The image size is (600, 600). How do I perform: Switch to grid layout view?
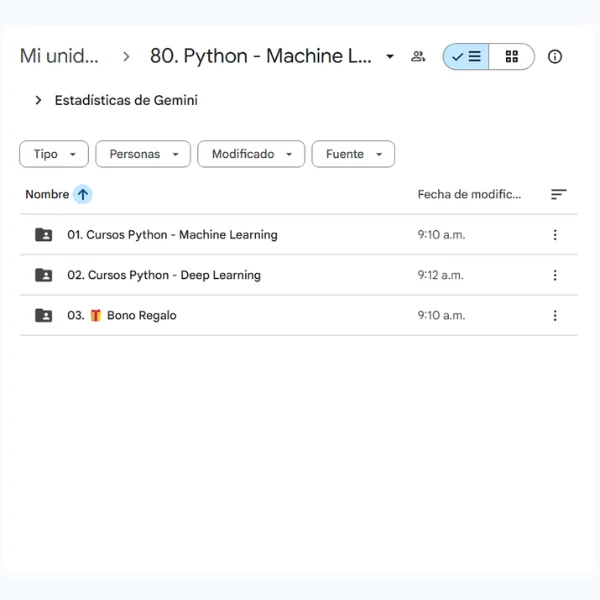click(512, 57)
